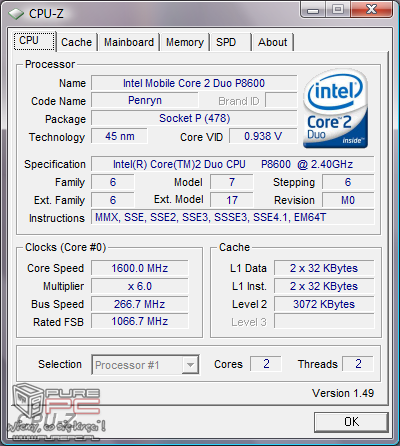Open the About tab

click(x=272, y=42)
